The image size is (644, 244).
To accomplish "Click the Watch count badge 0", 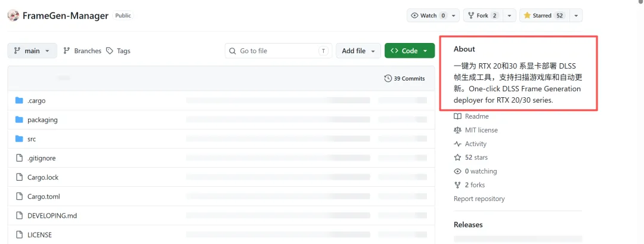I will coord(442,16).
